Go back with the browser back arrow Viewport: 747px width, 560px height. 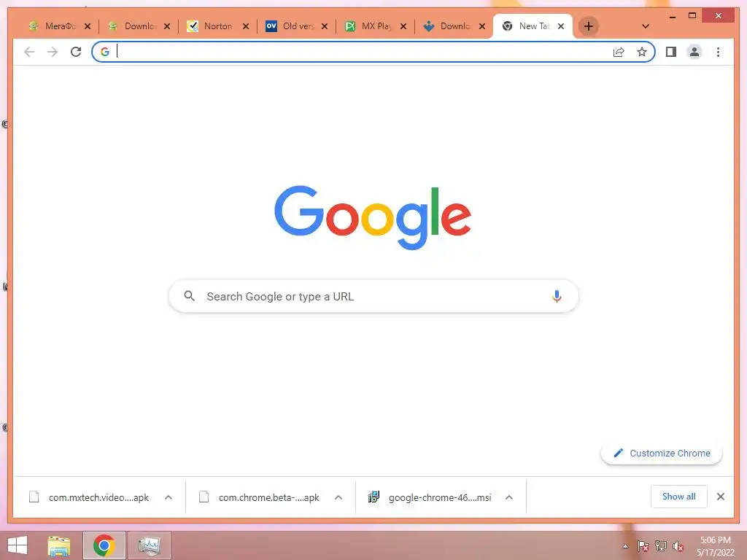(29, 52)
